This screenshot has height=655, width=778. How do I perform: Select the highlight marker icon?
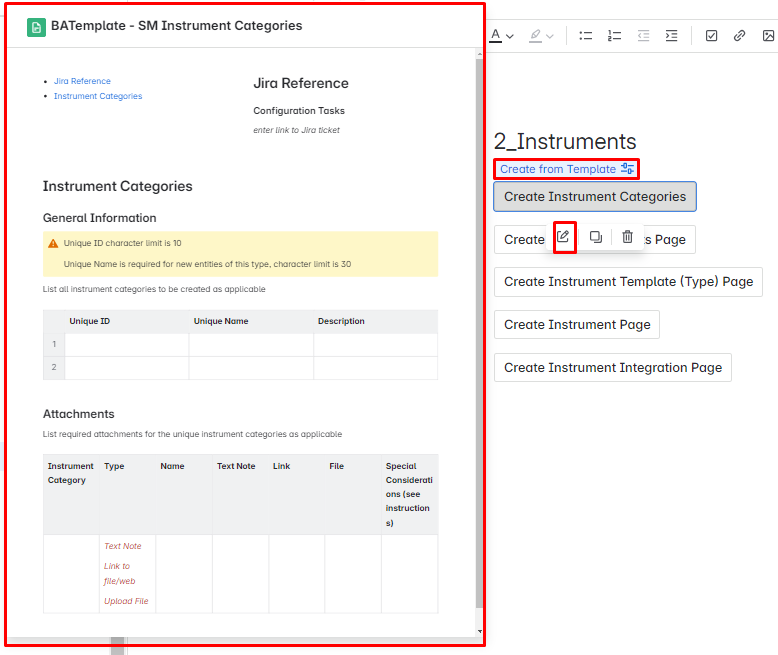(x=535, y=36)
